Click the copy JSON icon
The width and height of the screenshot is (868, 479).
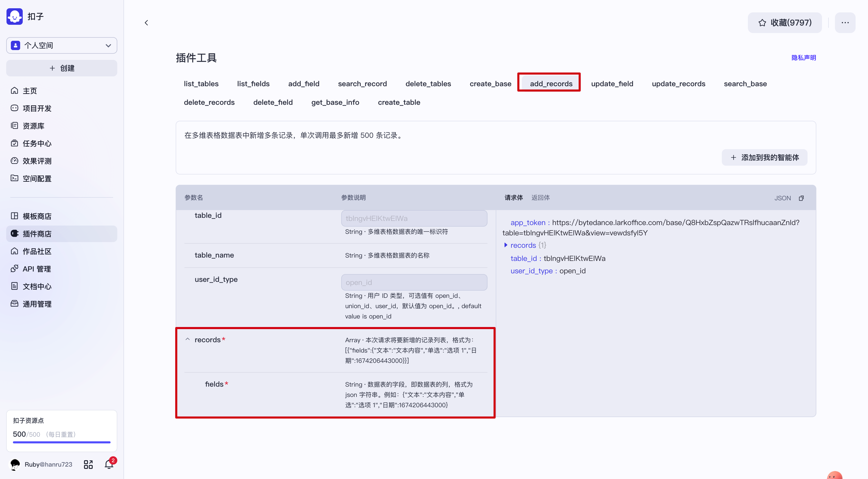pyautogui.click(x=801, y=198)
